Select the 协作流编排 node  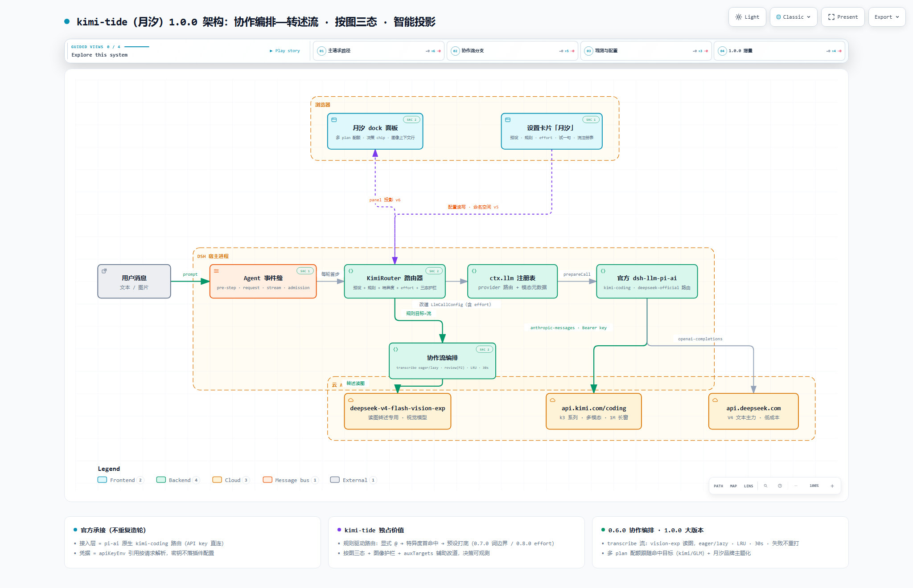click(442, 361)
